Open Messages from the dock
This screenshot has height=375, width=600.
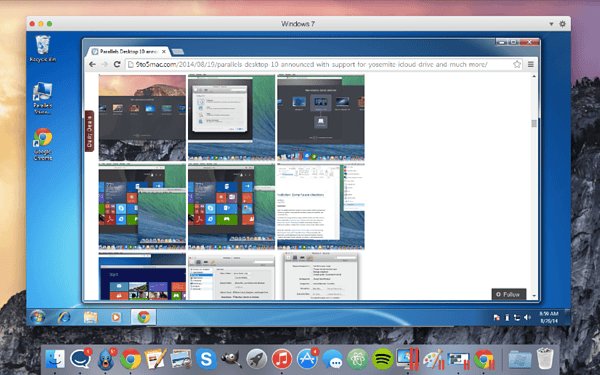point(332,359)
